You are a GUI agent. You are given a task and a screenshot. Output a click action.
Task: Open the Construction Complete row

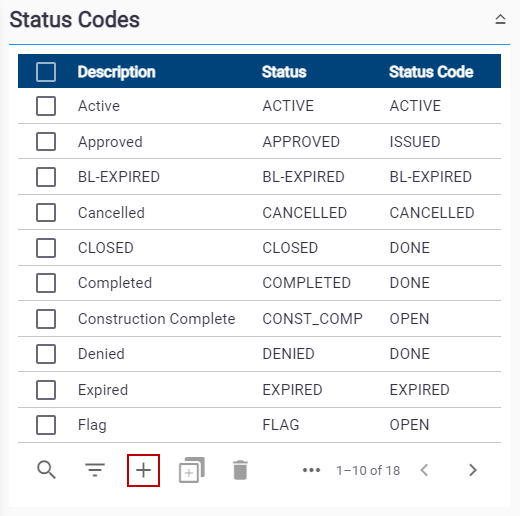[x=259, y=319]
